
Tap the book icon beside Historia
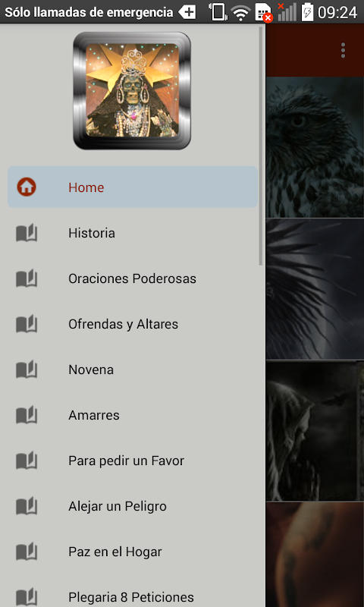[x=27, y=233]
